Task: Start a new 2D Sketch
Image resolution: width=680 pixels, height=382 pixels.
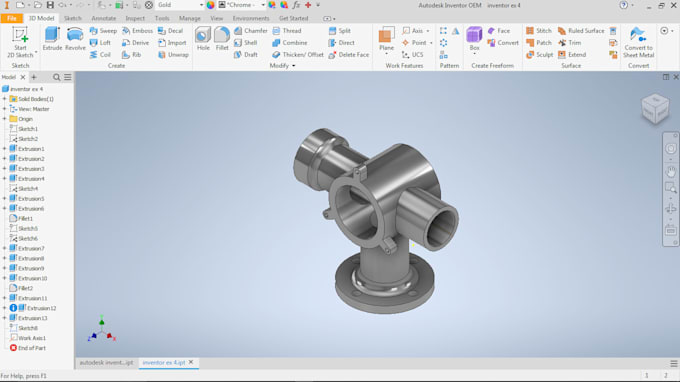Action: (20, 42)
